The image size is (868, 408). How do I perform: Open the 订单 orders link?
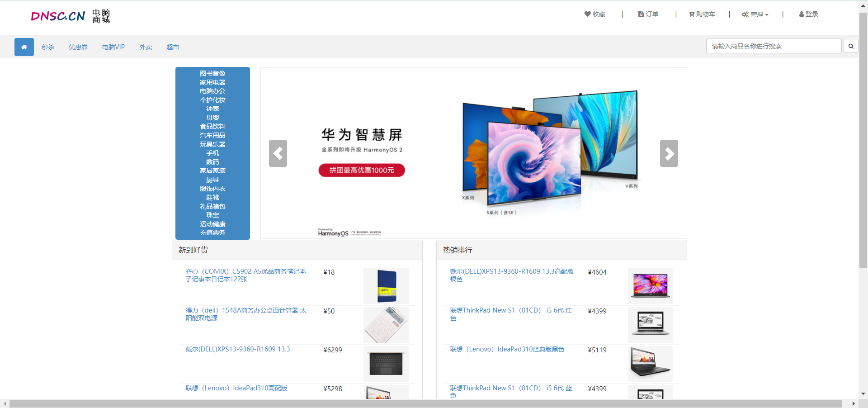click(648, 14)
